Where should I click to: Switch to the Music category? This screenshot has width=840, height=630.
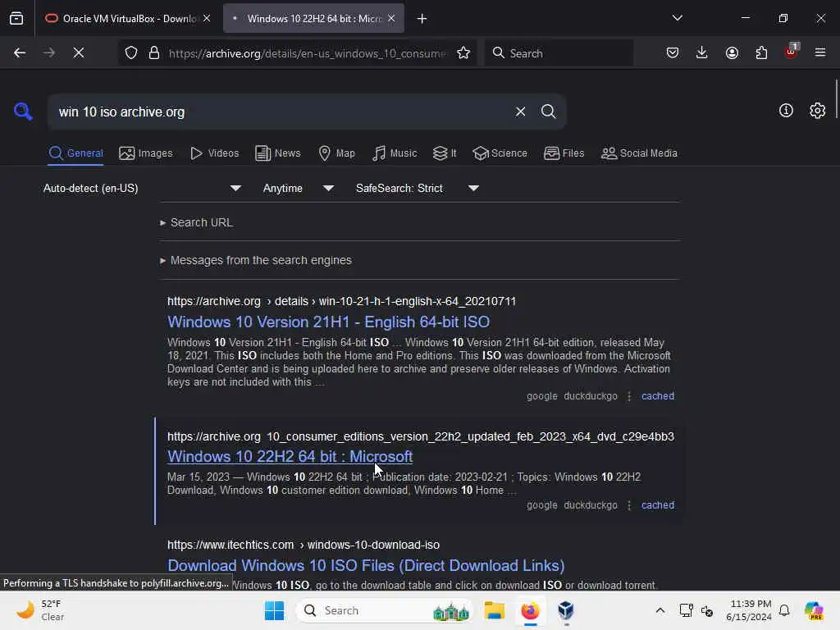coord(395,153)
